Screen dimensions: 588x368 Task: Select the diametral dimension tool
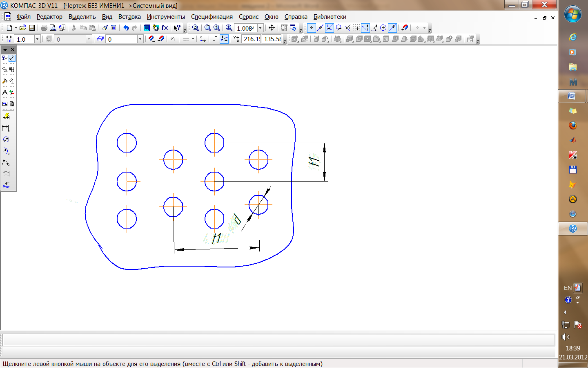(6, 140)
